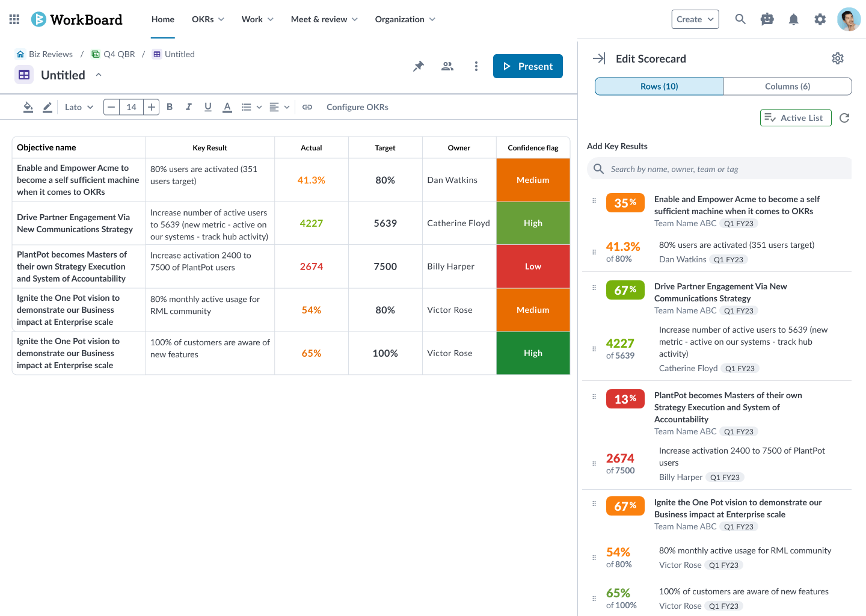The height and width of the screenshot is (616, 866).
Task: Open the text highlight pen tool
Action: [x=47, y=106]
